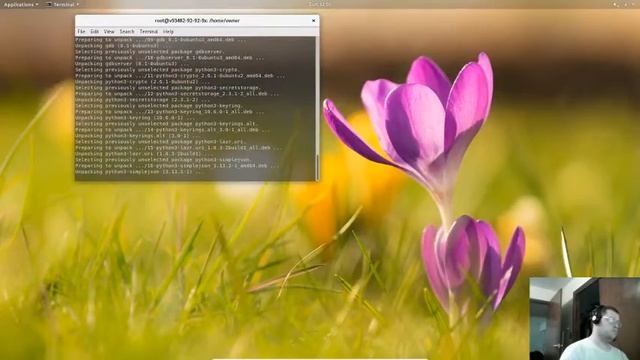Open the Help menu in the terminal
Screen dimensions: 640x360
point(168,31)
